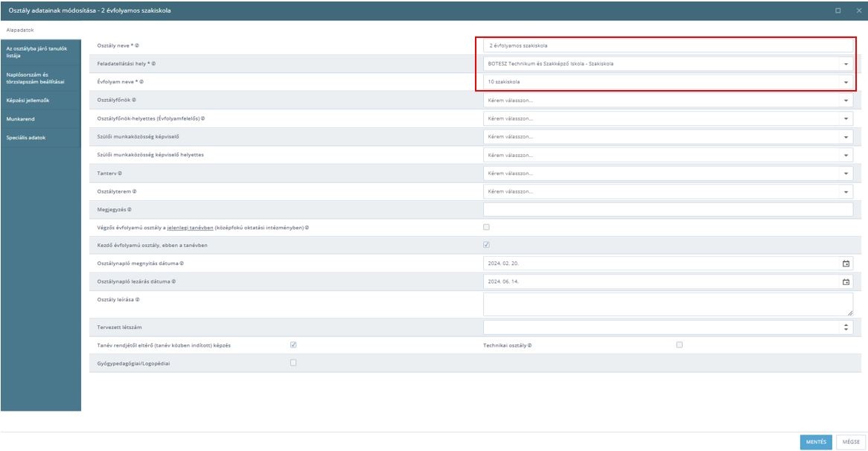Close the Osztály adatainak módosítása dialog
The image size is (868, 451).
pyautogui.click(x=858, y=10)
